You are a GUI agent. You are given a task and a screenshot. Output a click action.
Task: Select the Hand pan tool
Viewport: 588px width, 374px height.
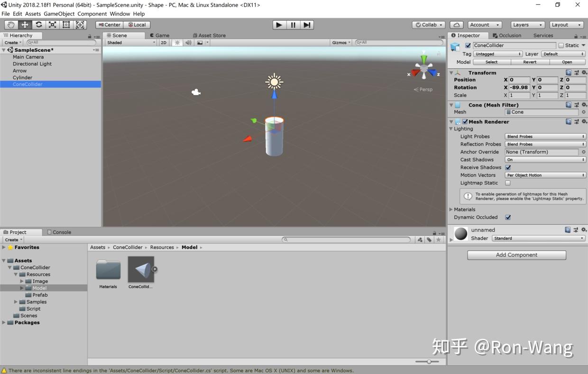tap(10, 25)
